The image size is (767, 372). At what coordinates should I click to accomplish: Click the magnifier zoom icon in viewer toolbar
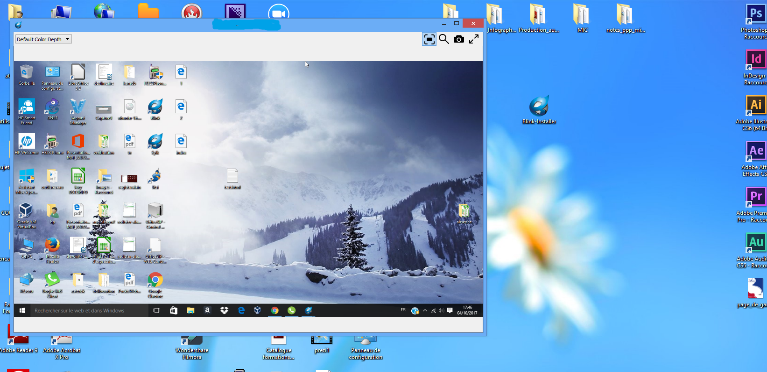(444, 39)
